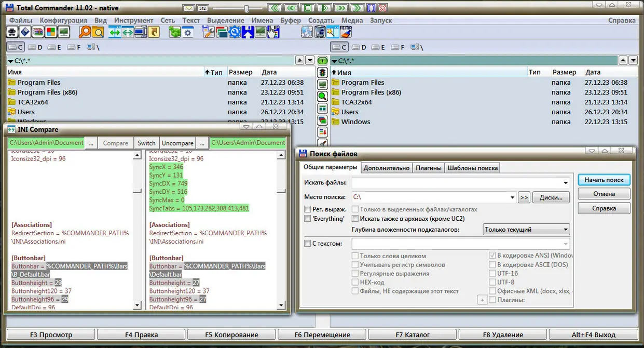Open left panel directory history dropdown arrow
The width and height of the screenshot is (644, 348).
tap(310, 60)
